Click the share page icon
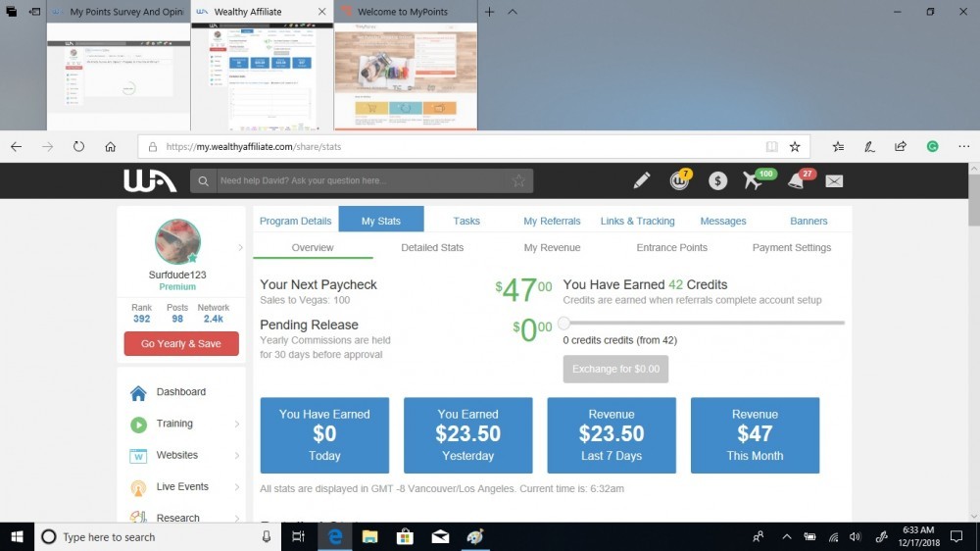This screenshot has height=551, width=980. point(900,146)
